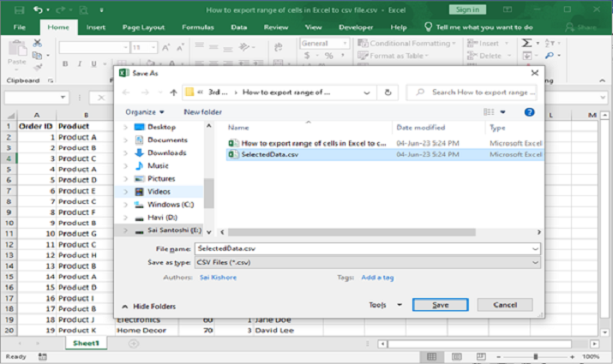The width and height of the screenshot is (613, 364).
Task: Toggle Bold formatting
Action: tap(65, 63)
